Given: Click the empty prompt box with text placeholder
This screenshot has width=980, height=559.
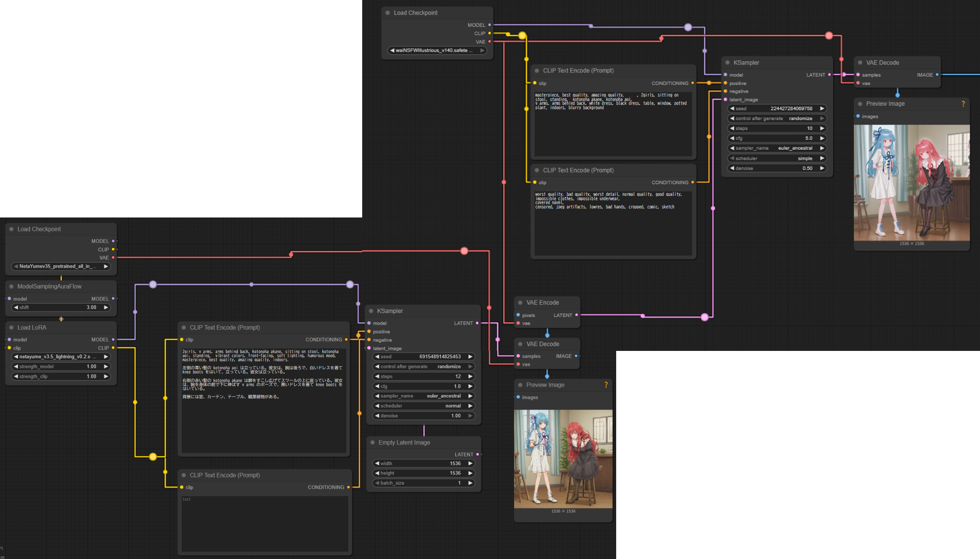Looking at the screenshot, I should point(265,523).
